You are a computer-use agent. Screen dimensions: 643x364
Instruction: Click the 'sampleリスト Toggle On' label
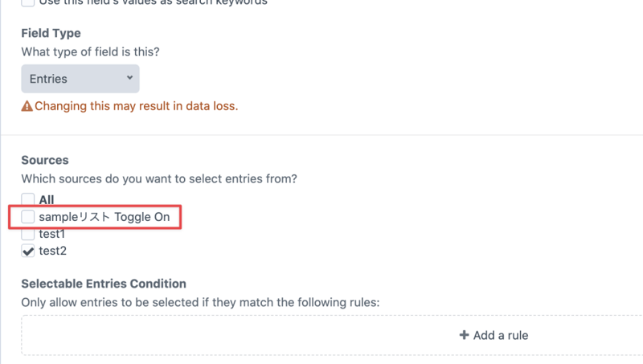(x=104, y=217)
